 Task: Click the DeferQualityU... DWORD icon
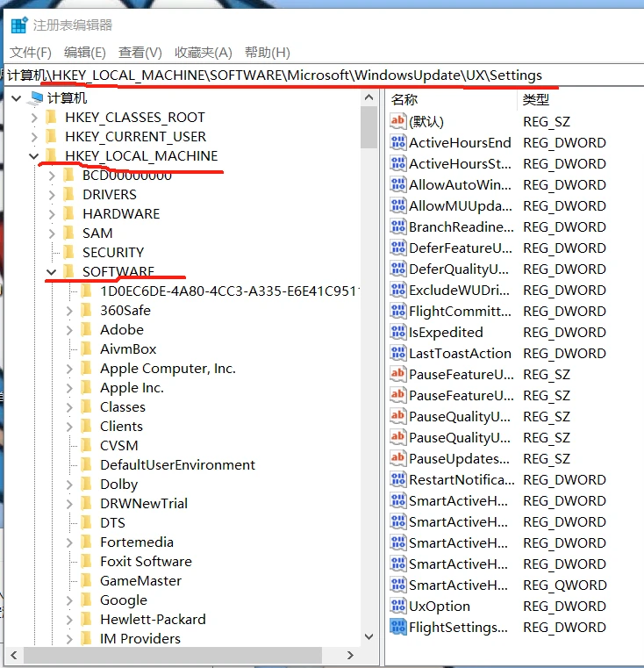tap(398, 269)
